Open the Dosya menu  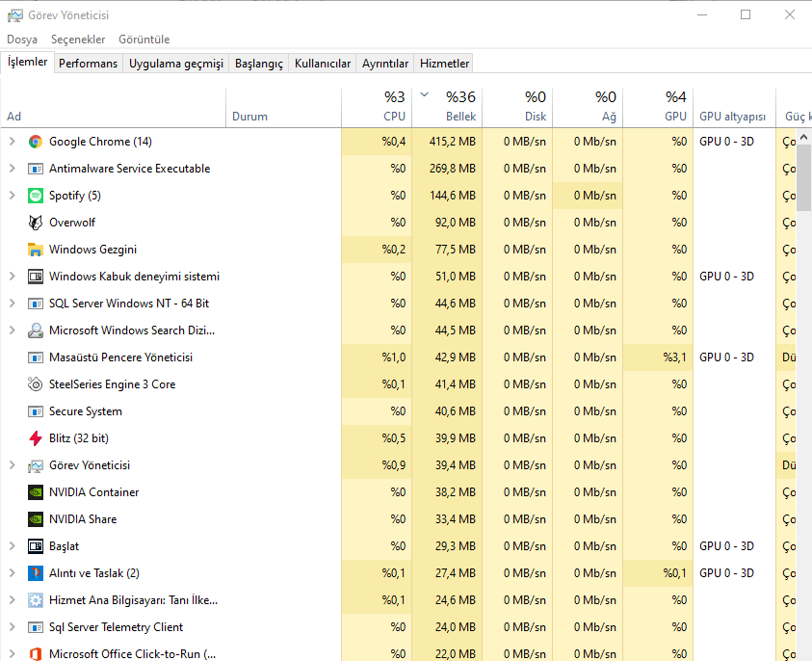pos(22,40)
